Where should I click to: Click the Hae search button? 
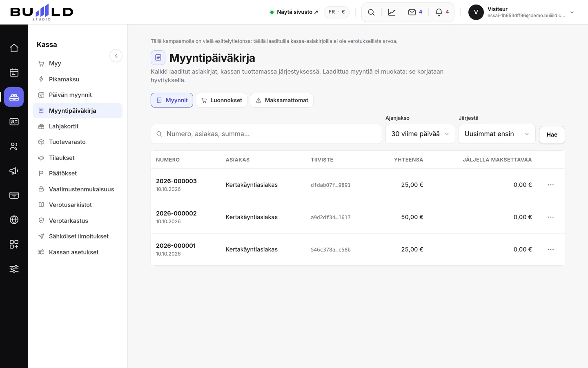coord(552,135)
